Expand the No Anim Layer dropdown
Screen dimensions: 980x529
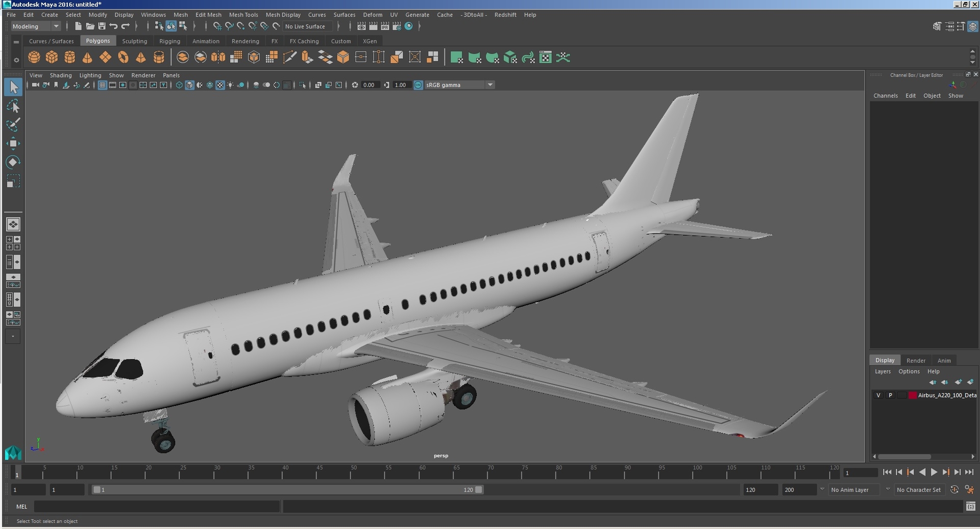888,490
